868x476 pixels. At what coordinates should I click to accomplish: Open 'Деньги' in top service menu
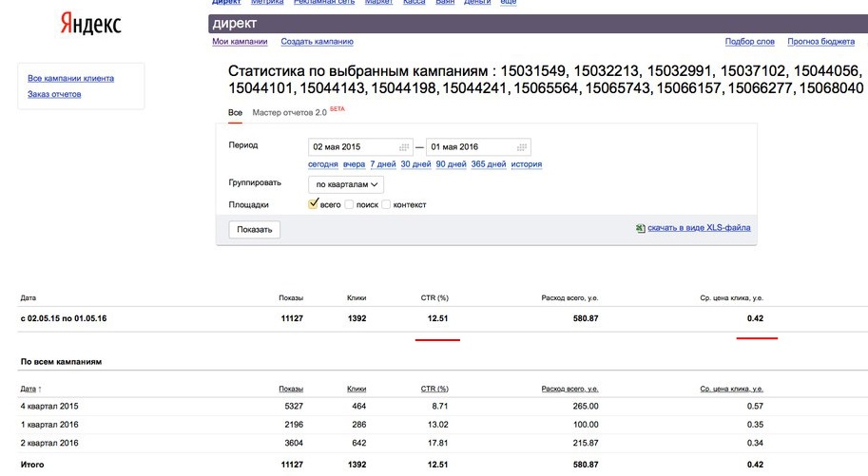pos(477,2)
